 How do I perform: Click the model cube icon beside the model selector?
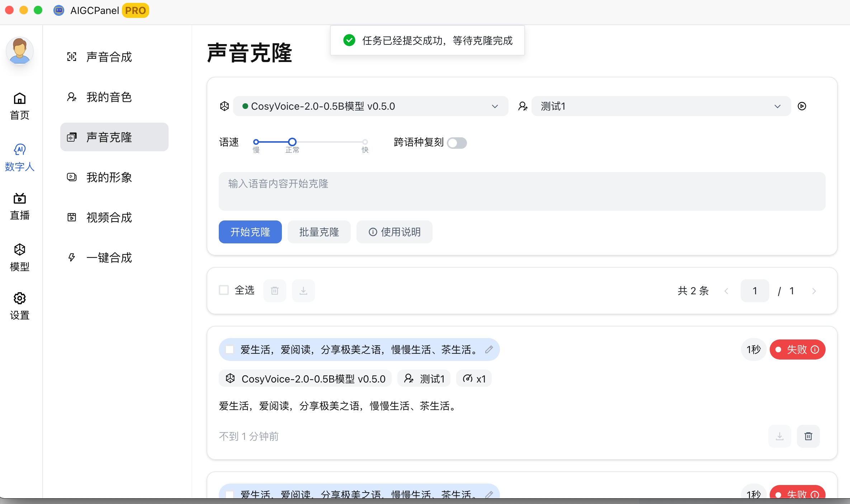coord(225,106)
